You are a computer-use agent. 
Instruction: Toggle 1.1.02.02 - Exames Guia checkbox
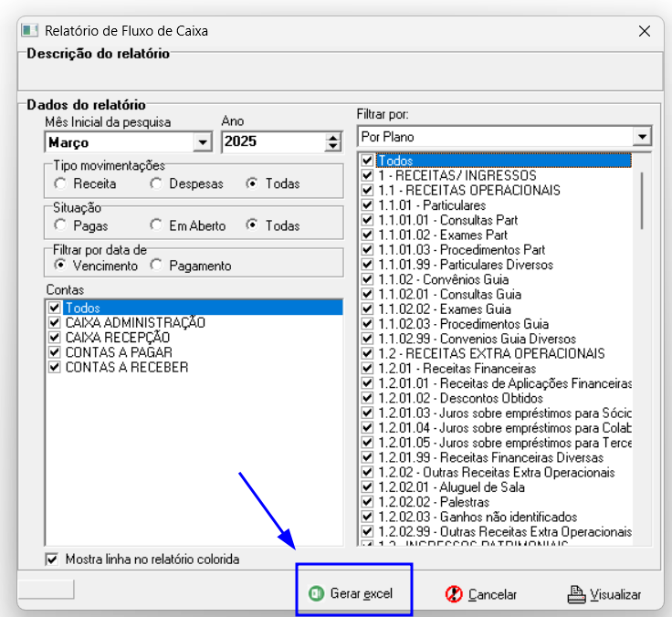click(367, 308)
